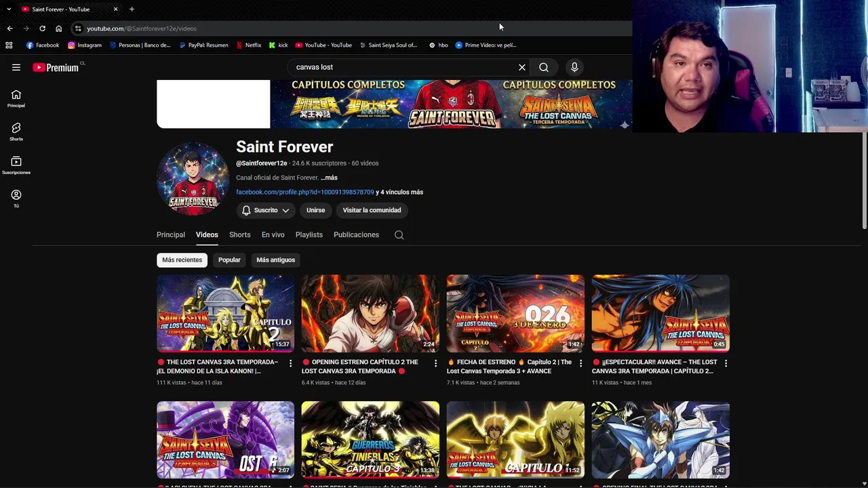Open Shorts from the sidebar

(16, 131)
